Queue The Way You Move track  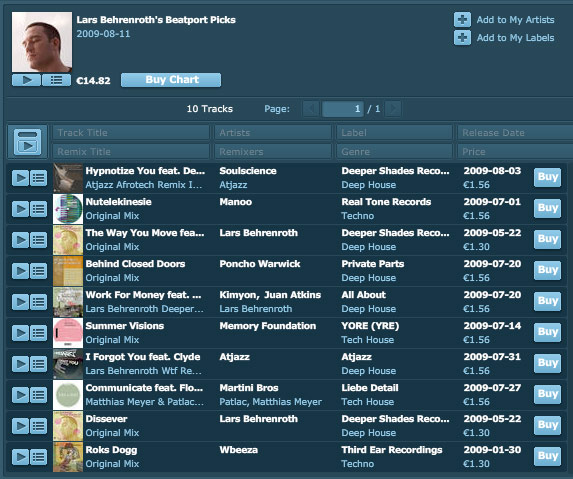click(38, 240)
